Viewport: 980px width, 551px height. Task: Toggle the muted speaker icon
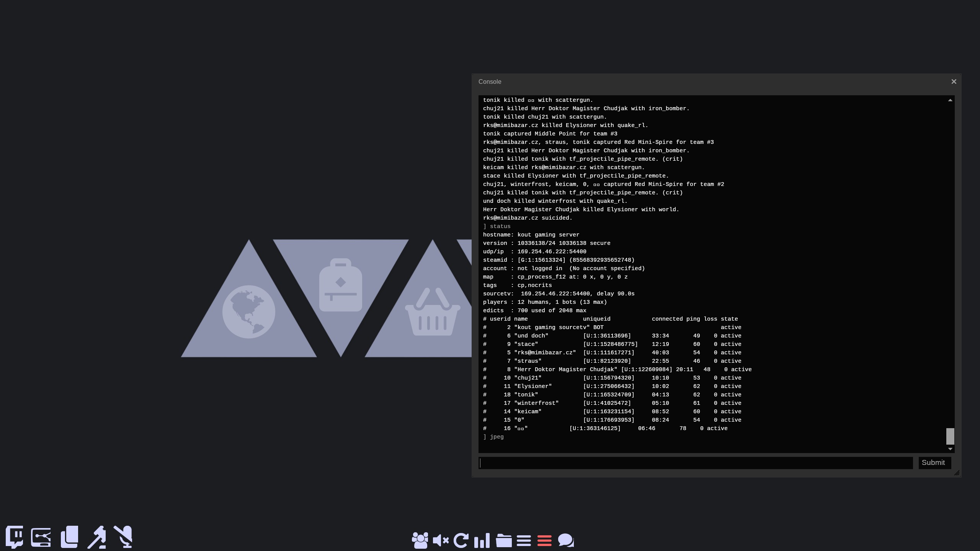(441, 540)
